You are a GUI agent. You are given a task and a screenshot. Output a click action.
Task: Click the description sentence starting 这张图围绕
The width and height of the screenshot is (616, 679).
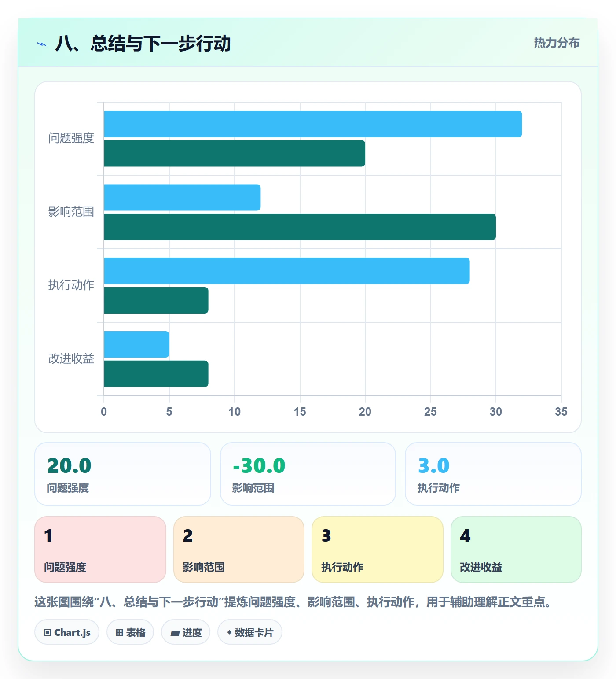pyautogui.click(x=294, y=602)
